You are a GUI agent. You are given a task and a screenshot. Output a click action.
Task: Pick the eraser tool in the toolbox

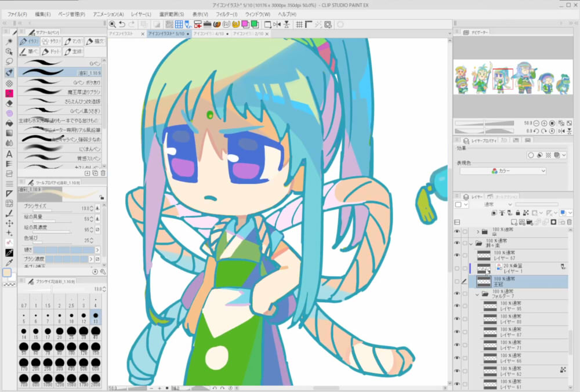tap(9, 103)
